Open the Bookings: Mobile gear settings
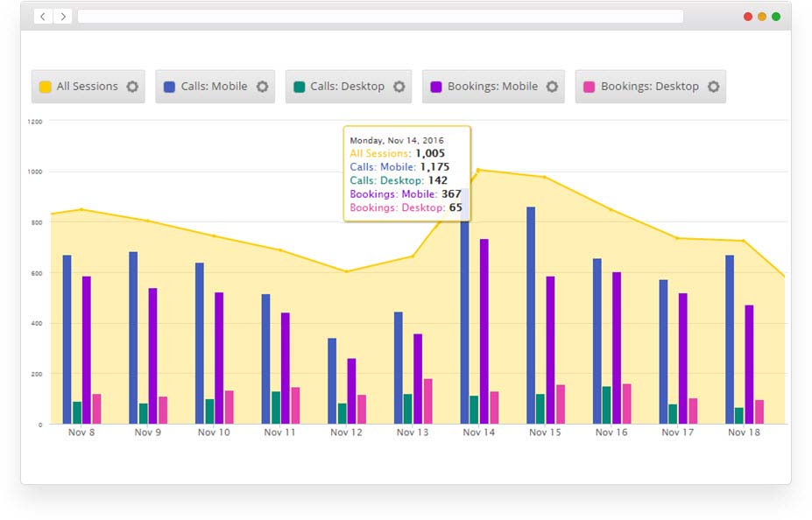 pos(552,87)
